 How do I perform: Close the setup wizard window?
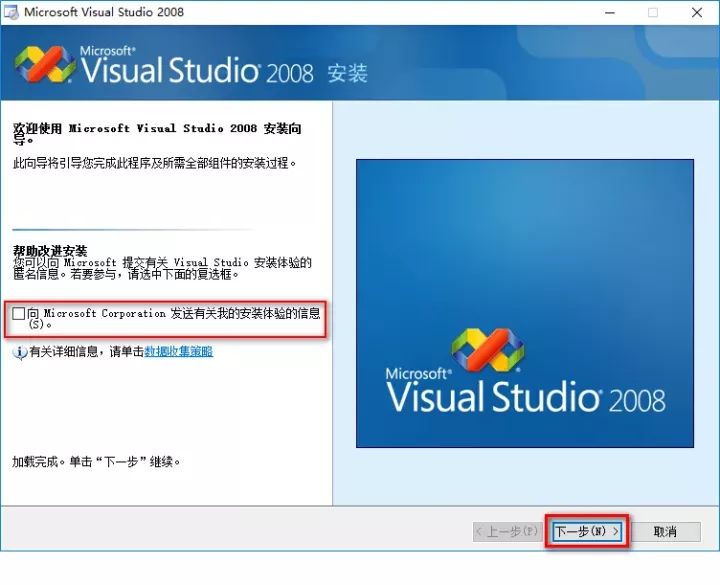[697, 13]
